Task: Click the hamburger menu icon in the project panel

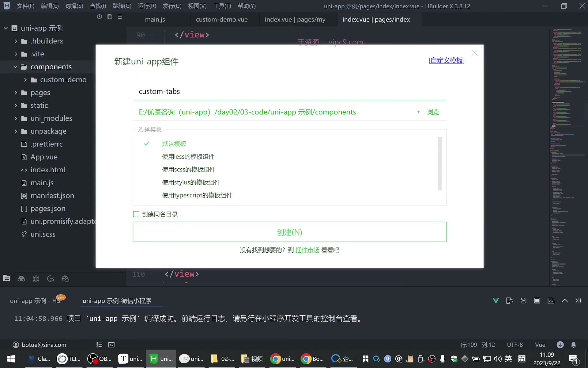Action: tap(120, 17)
